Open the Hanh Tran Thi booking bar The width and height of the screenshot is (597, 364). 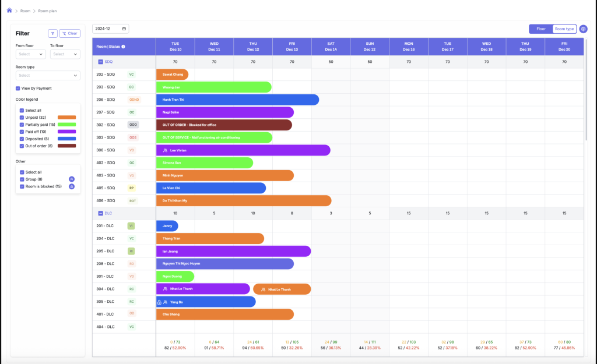(237, 100)
